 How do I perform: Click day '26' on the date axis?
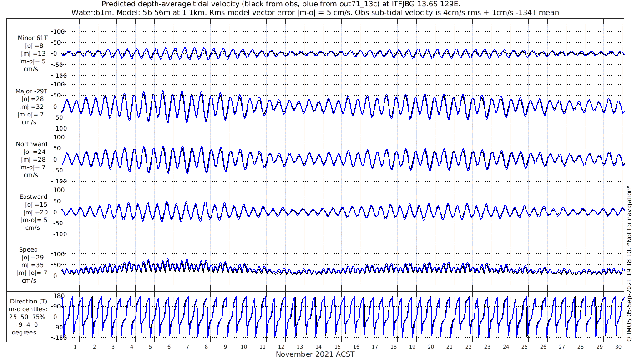pos(543,347)
